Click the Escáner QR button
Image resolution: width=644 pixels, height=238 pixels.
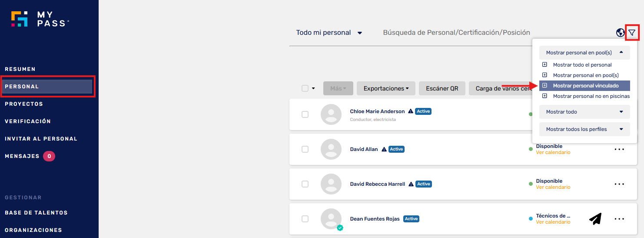click(442, 88)
